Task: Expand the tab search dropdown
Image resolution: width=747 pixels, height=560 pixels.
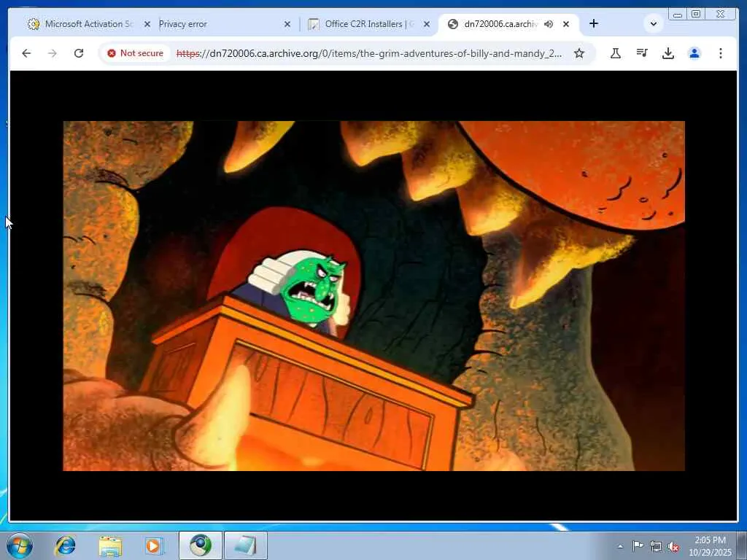Action: tap(654, 24)
